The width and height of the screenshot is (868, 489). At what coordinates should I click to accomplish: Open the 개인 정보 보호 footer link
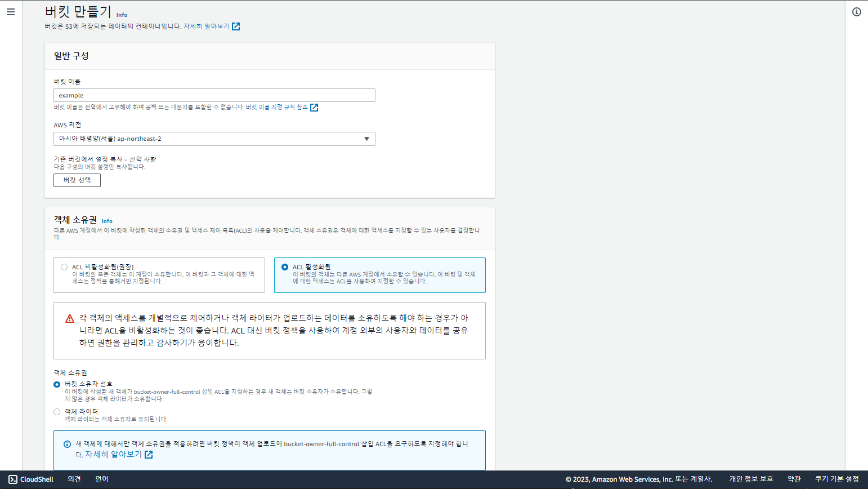point(751,479)
